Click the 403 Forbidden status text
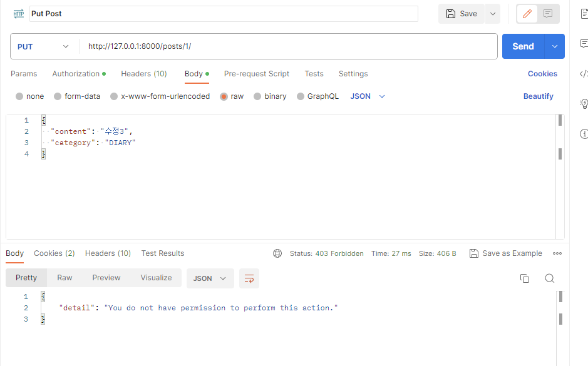The width and height of the screenshot is (588, 366). [x=339, y=253]
